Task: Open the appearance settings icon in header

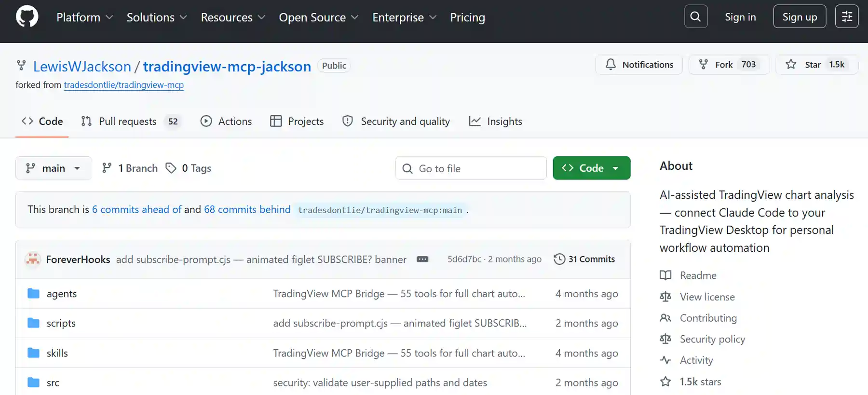Action: point(847,16)
